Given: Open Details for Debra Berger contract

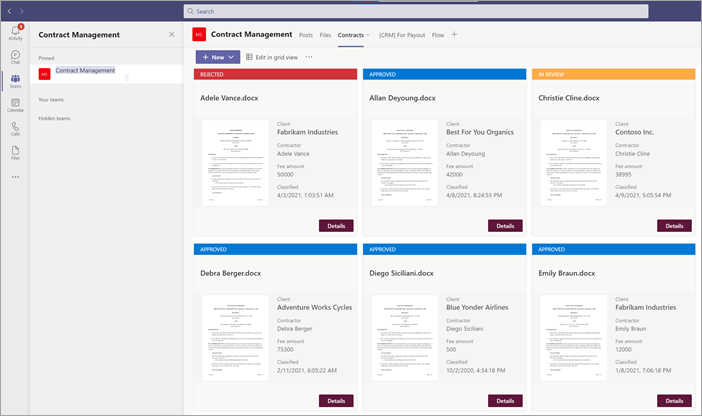Looking at the screenshot, I should tap(336, 401).
